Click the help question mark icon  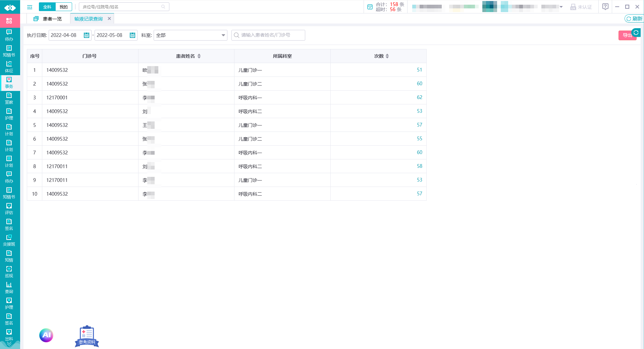click(x=605, y=7)
